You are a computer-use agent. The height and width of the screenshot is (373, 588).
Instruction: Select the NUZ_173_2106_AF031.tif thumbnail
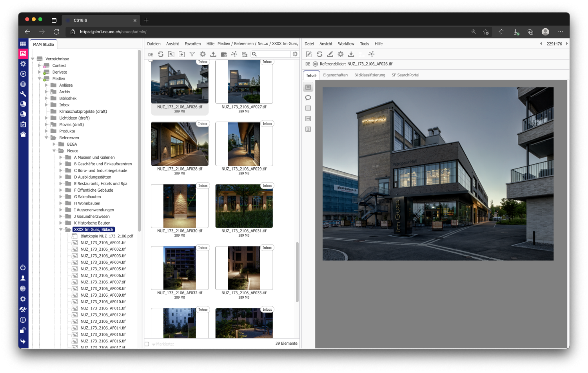[244, 206]
